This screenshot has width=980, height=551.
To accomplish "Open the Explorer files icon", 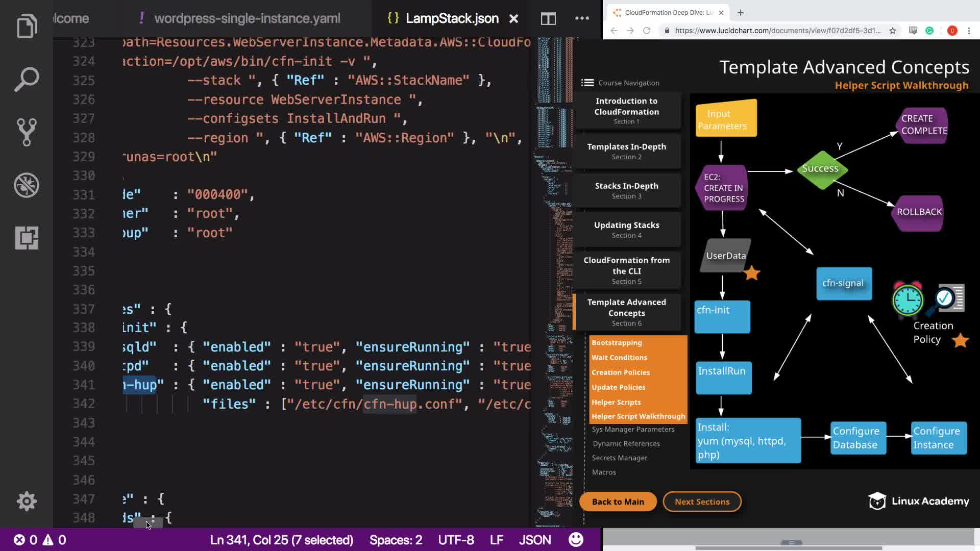I will click(27, 26).
